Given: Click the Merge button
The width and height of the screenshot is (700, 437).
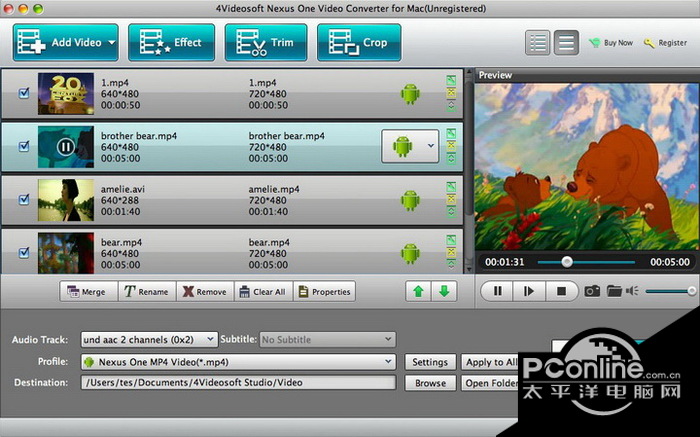Looking at the screenshot, I should [x=89, y=291].
